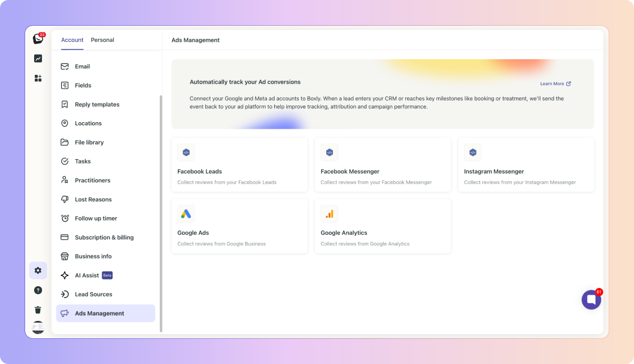Viewport: 634px width, 364px height.
Task: Click the user avatar in left rail
Action: 38,327
